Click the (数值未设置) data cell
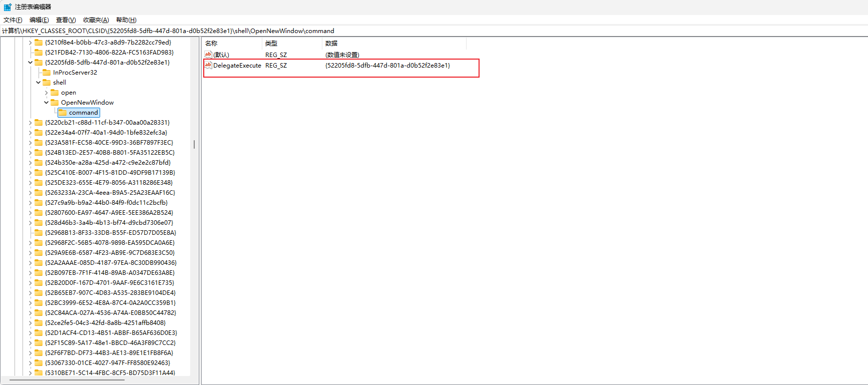868x385 pixels. (342, 55)
